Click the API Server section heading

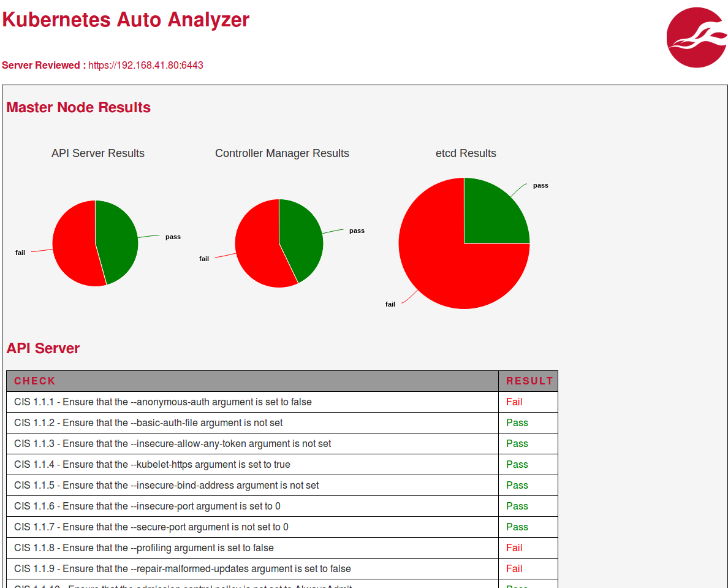(43, 348)
